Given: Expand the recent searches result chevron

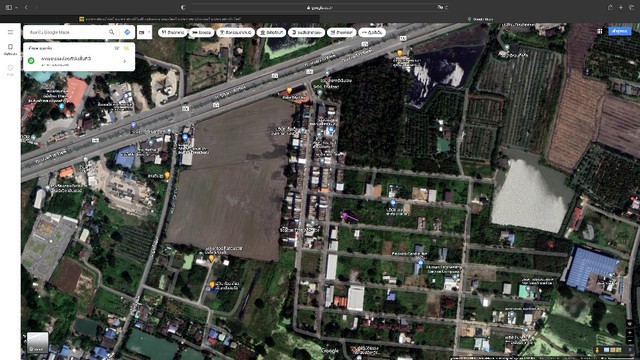Looking at the screenshot, I should (x=124, y=61).
